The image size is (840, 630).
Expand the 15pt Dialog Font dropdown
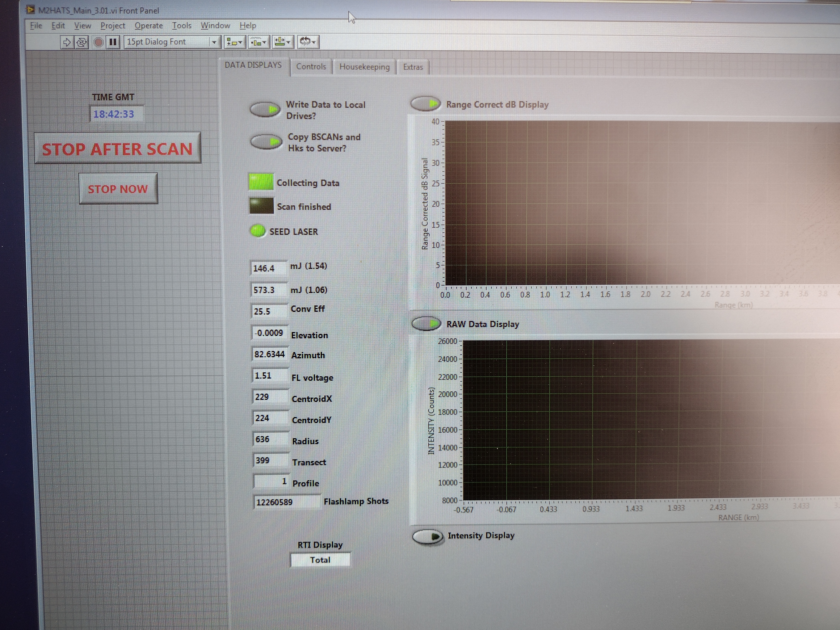(x=214, y=42)
